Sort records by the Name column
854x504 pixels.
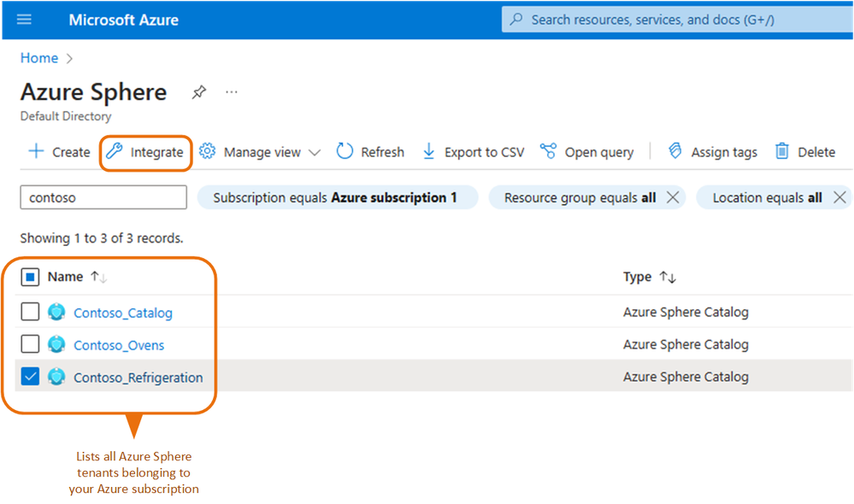point(65,277)
